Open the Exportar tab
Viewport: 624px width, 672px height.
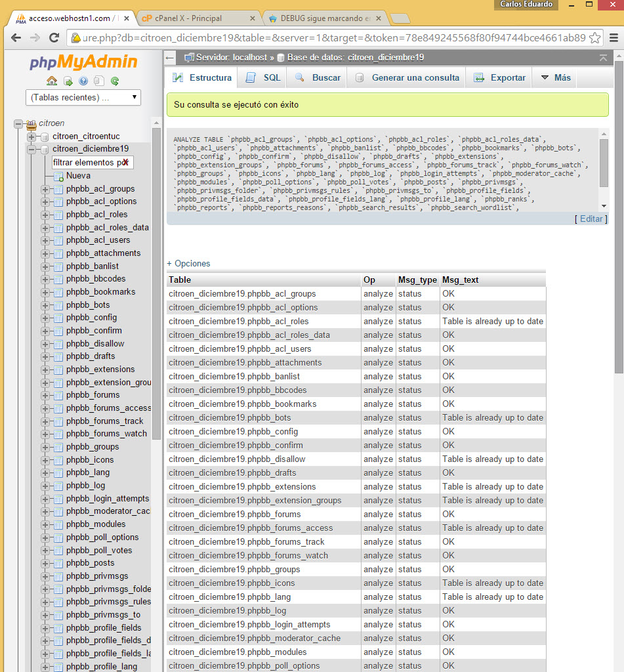point(500,77)
